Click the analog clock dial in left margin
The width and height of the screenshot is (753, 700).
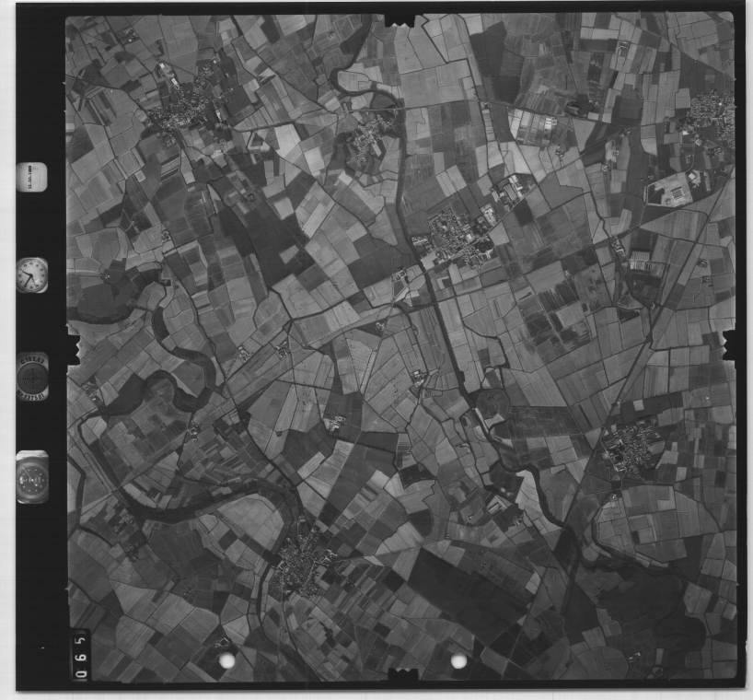[x=31, y=275]
